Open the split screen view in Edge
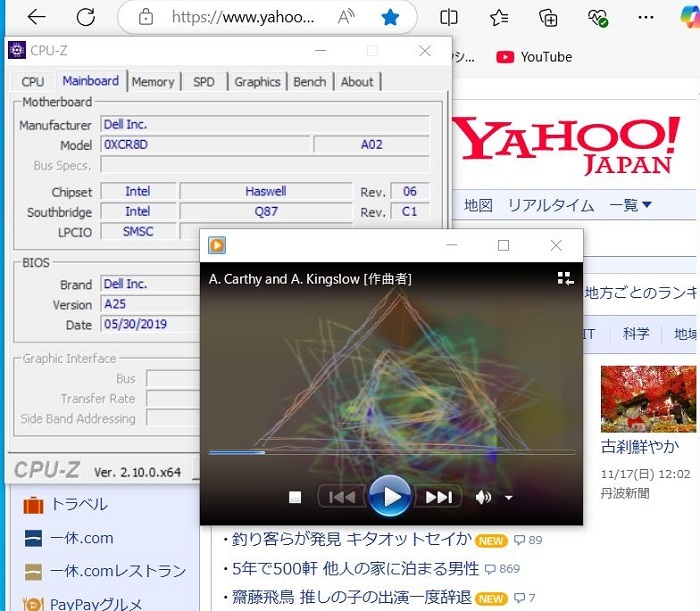This screenshot has width=700, height=611. [x=448, y=18]
